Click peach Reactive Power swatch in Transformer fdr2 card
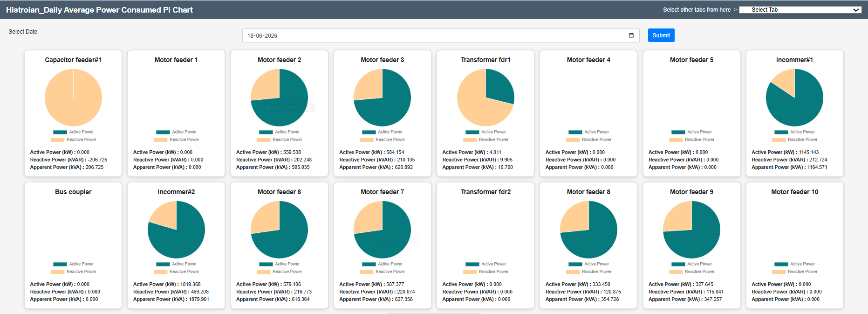The height and width of the screenshot is (314, 868). tap(470, 272)
